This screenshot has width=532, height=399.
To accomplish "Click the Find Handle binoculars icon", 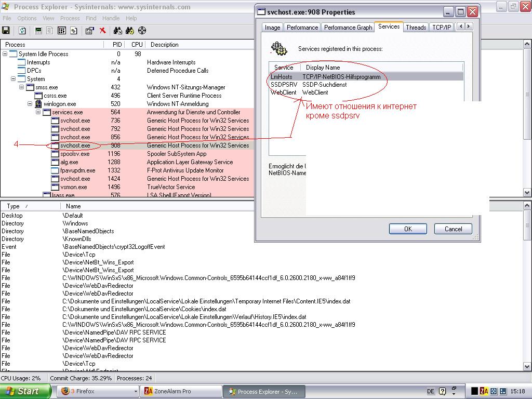I will 118,31.
